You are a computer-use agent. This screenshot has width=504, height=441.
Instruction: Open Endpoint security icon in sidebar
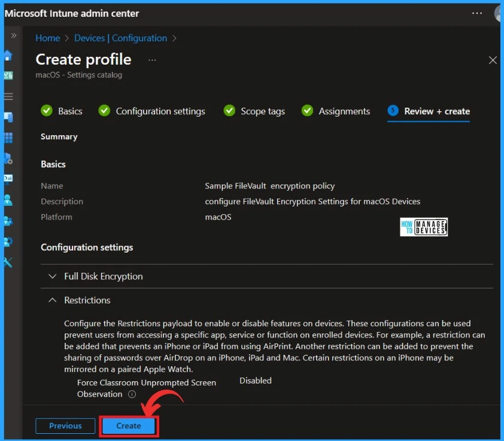tap(8, 159)
